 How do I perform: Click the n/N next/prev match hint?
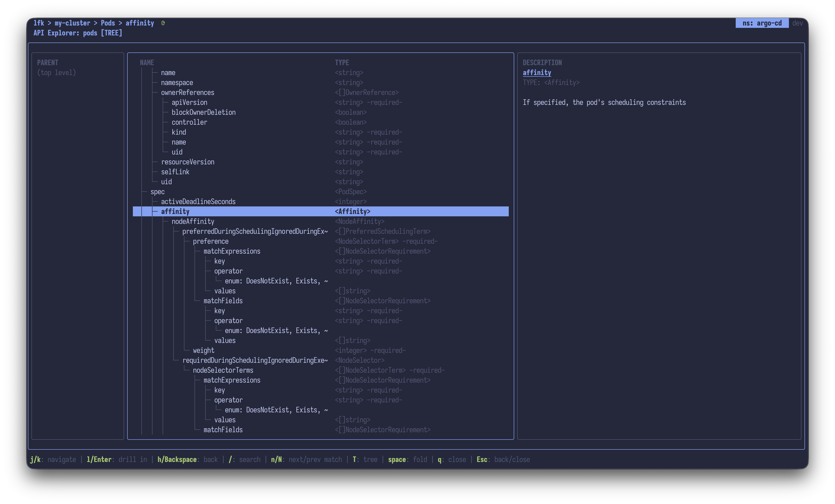pos(306,459)
